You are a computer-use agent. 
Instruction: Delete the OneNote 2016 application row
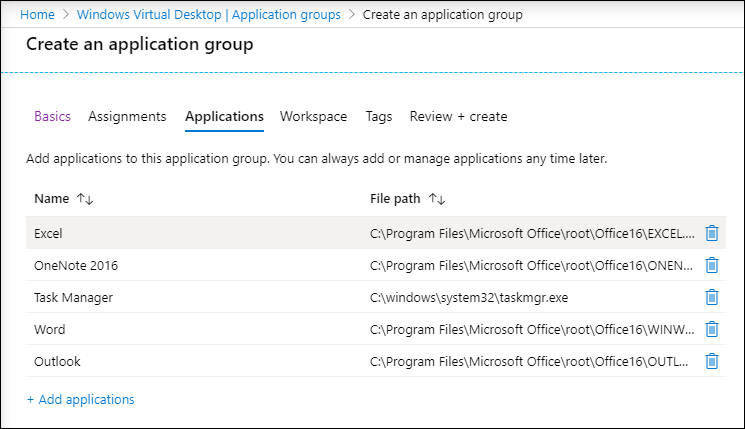point(711,265)
